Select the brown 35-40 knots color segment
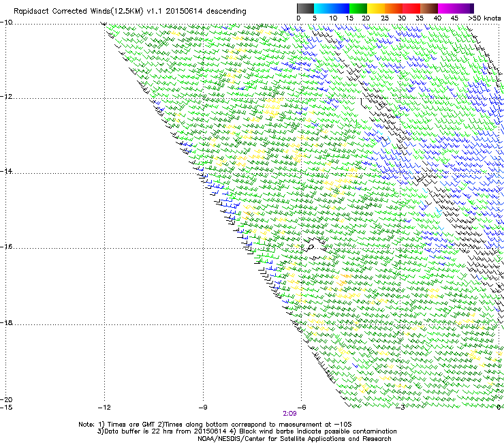Screen dimensions: 504x443 click(x=429, y=8)
